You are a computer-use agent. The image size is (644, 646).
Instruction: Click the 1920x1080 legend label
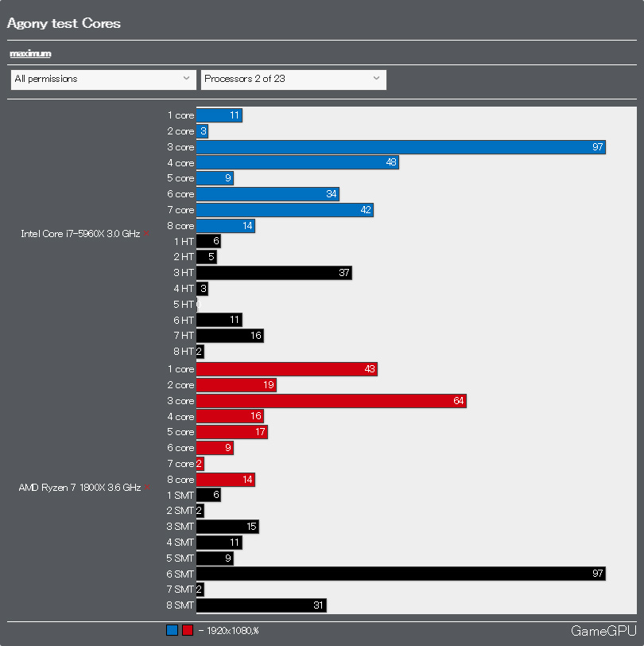(231, 631)
